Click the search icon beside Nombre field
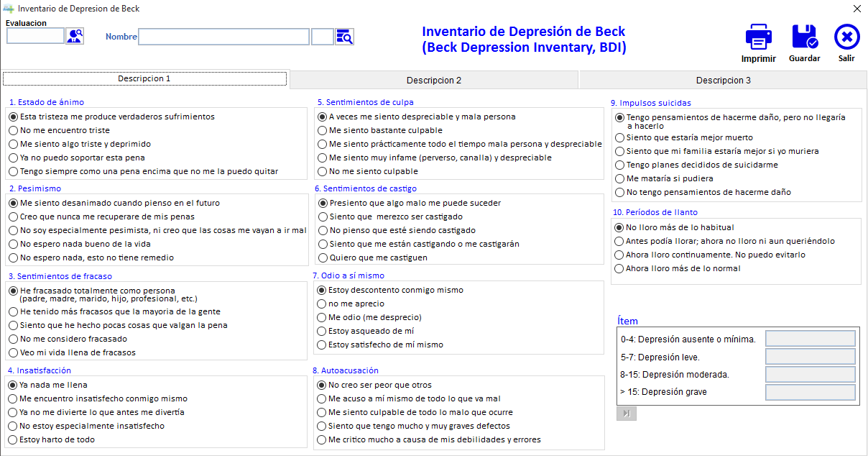 [345, 37]
